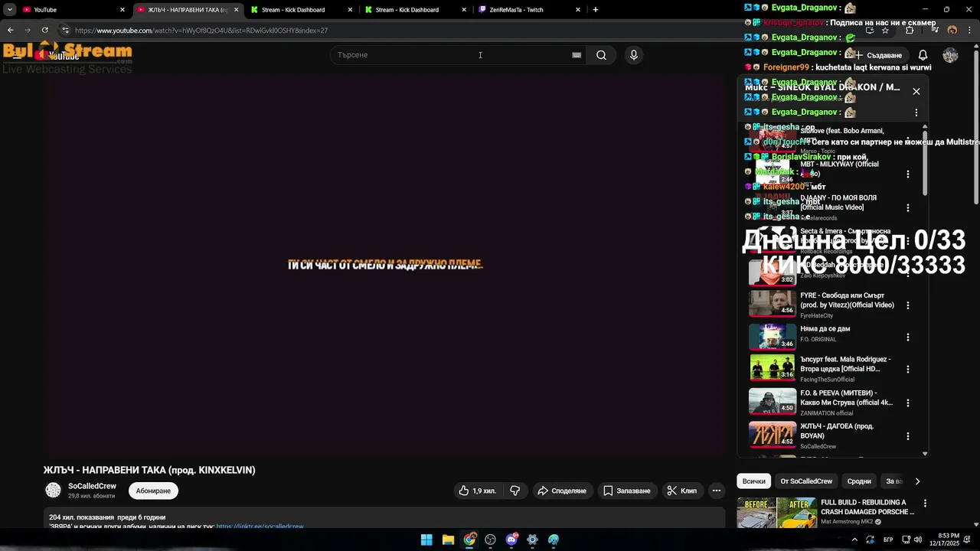Play Ъпсурт feat. Mala Rodriguez thumbnail
This screenshot has width=980, height=551.
click(772, 367)
